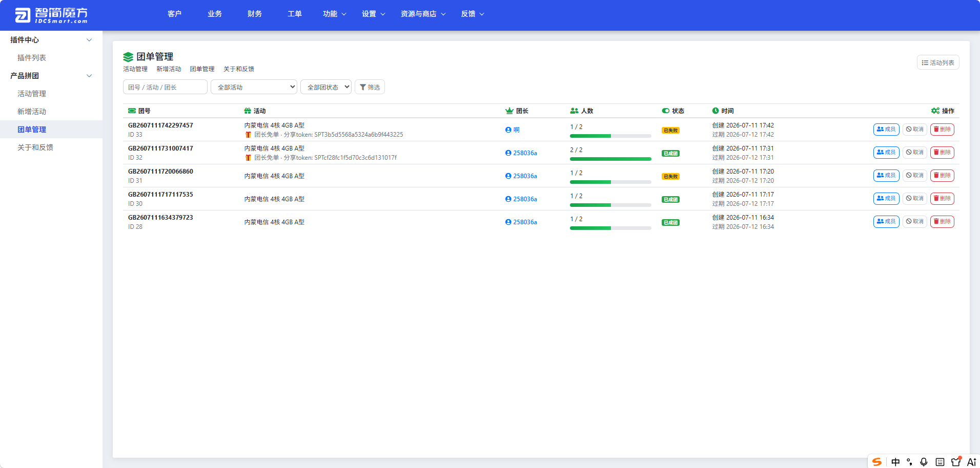Cancel the ID 33 group with 取消
The width and height of the screenshot is (980, 468).
coord(914,130)
